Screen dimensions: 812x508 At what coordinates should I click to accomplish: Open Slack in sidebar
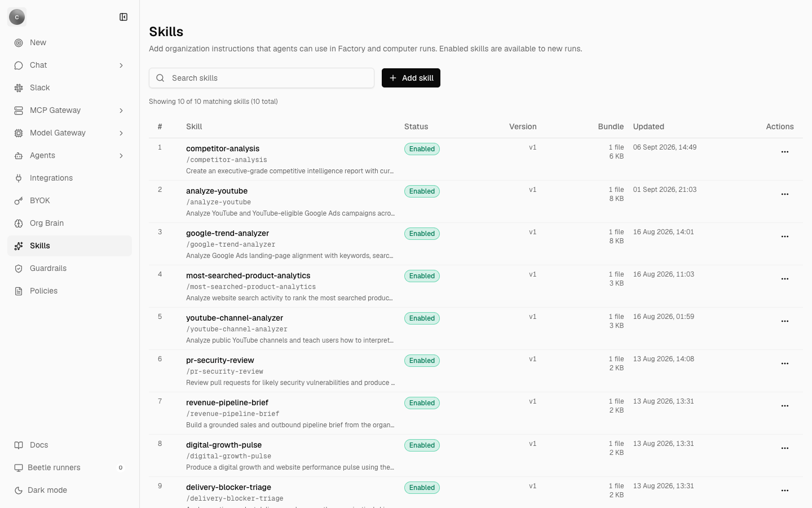[x=69, y=88]
